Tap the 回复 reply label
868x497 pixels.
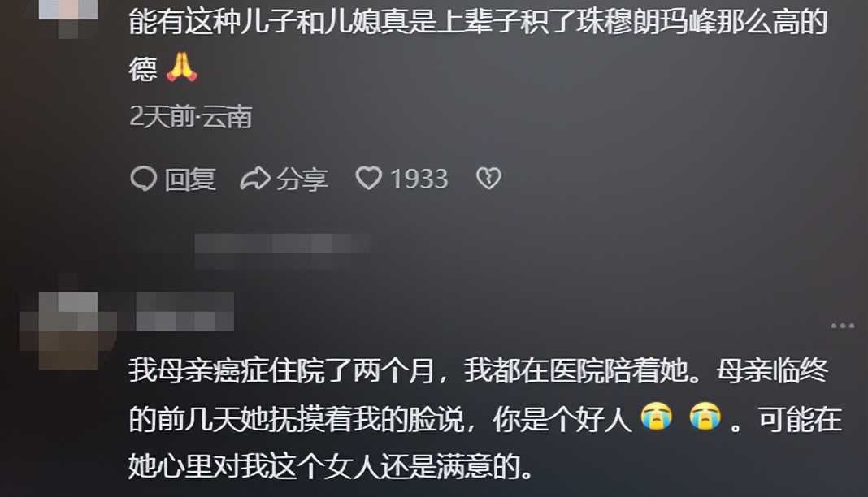190,179
